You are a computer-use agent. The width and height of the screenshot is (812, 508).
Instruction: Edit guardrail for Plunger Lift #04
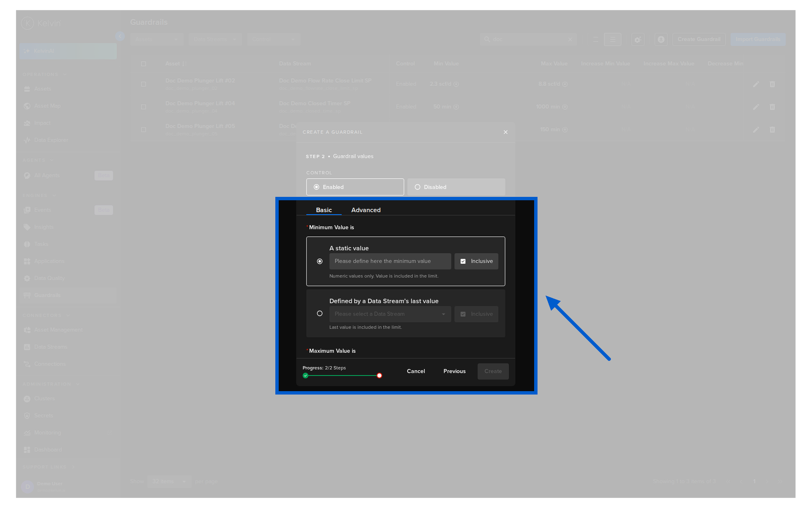pos(756,107)
